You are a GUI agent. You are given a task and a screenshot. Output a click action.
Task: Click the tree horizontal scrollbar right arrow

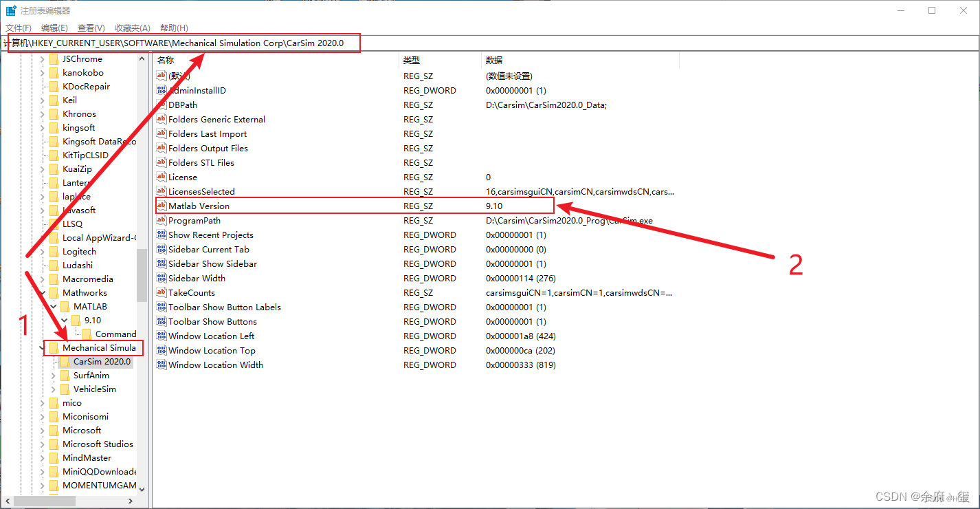pos(131,501)
